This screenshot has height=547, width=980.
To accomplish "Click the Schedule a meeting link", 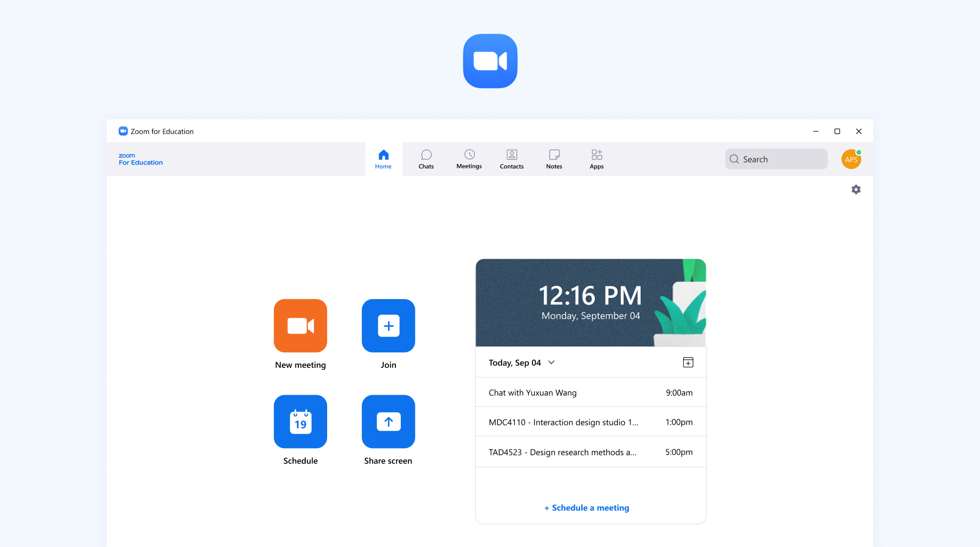I will (587, 508).
